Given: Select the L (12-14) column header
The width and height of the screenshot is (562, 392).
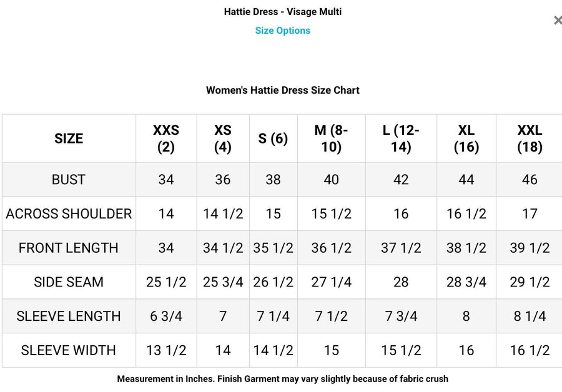Looking at the screenshot, I should pyautogui.click(x=401, y=139).
